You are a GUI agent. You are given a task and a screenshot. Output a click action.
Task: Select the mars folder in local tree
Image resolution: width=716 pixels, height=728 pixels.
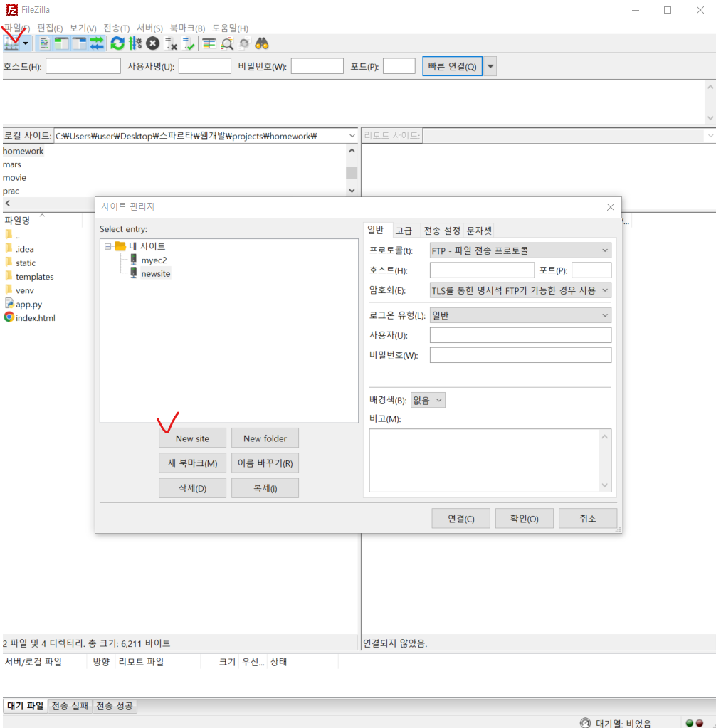[x=11, y=164]
